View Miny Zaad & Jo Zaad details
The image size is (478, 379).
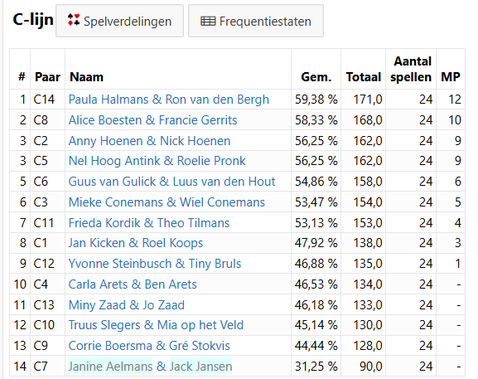[126, 305]
